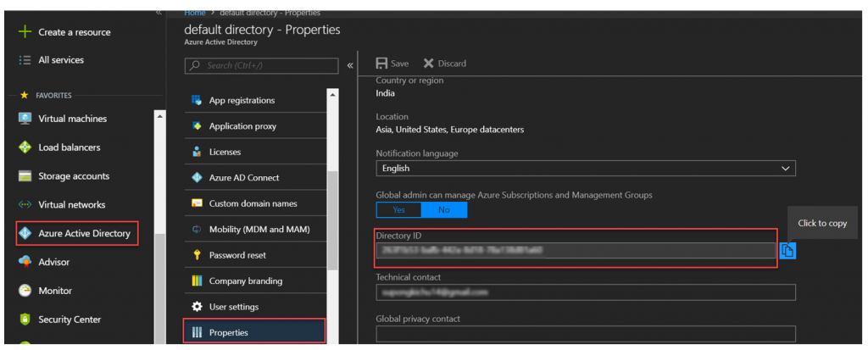
Task: Click the Application proxy icon
Action: 197,125
